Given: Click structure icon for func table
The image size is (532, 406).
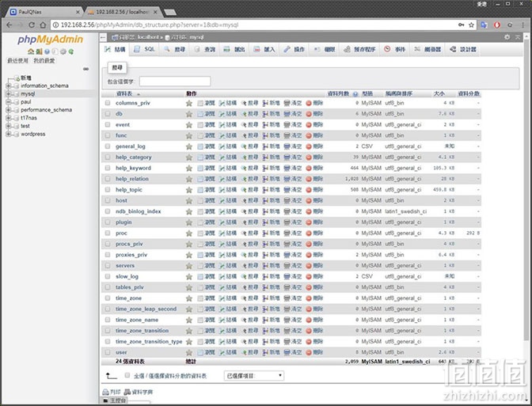Looking at the screenshot, I should click(x=222, y=135).
